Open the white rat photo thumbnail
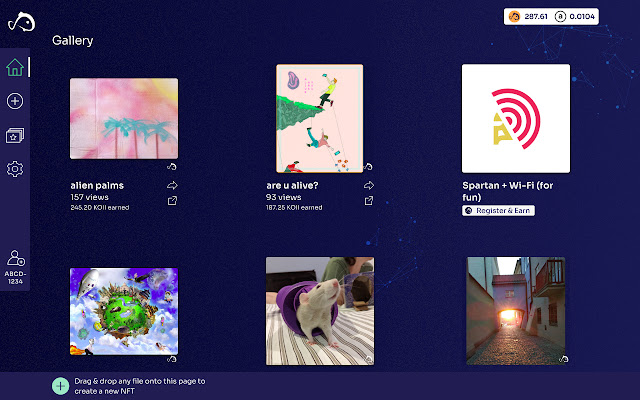The width and height of the screenshot is (640, 400). click(320, 311)
